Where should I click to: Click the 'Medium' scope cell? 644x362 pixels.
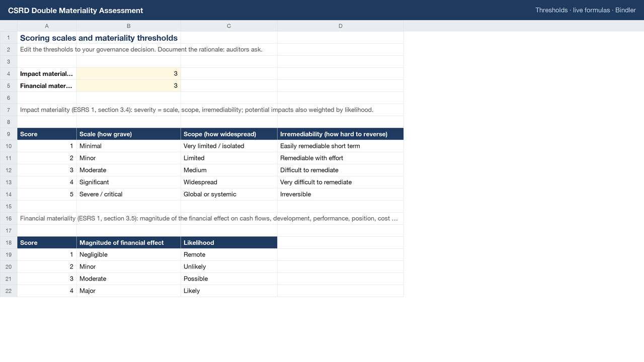[229, 170]
